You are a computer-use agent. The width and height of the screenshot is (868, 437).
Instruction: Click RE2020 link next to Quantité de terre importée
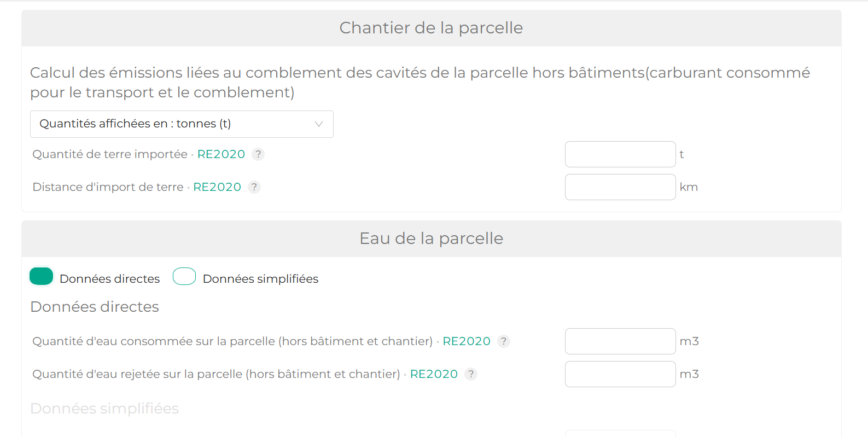pos(221,154)
